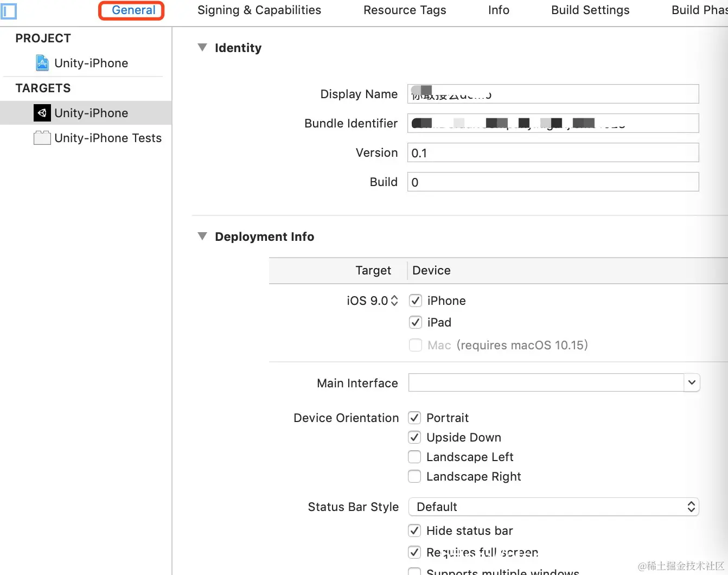Collapse the Identity section
The height and width of the screenshot is (575, 728).
(x=202, y=48)
